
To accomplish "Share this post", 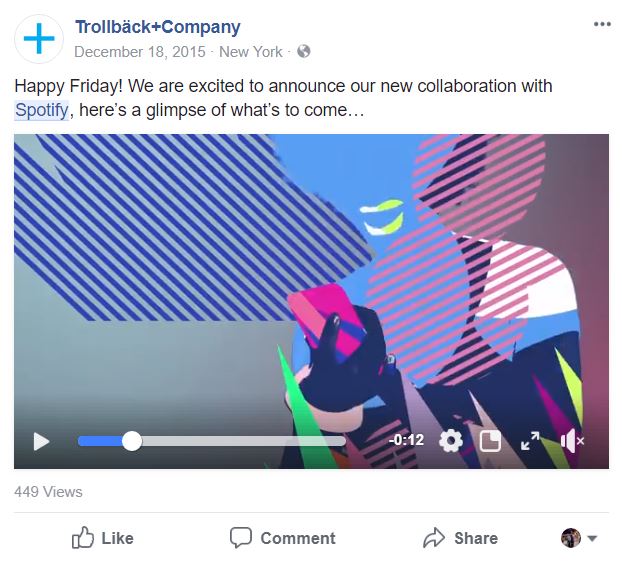I will [460, 538].
